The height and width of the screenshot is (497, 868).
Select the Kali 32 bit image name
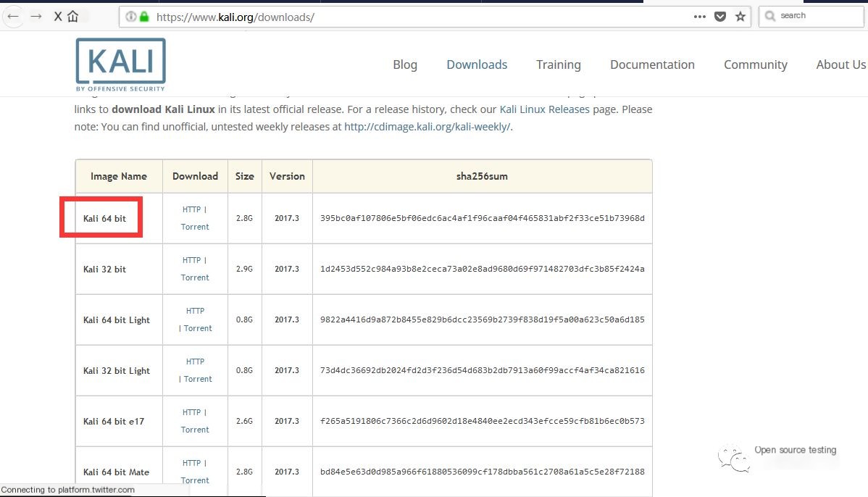click(x=104, y=270)
